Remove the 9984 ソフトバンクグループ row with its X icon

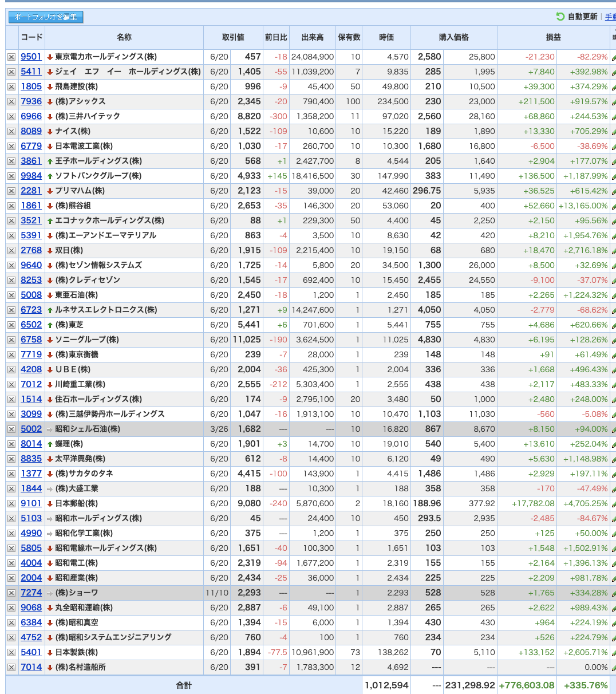[11, 176]
